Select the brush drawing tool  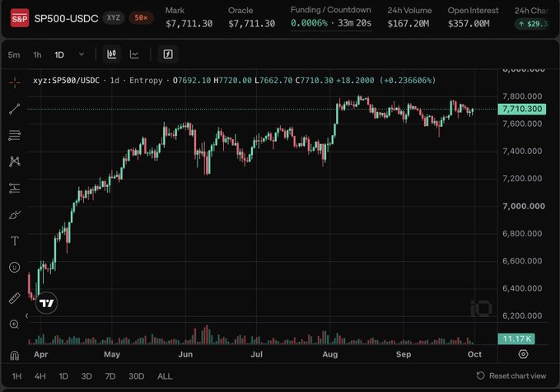coord(15,215)
